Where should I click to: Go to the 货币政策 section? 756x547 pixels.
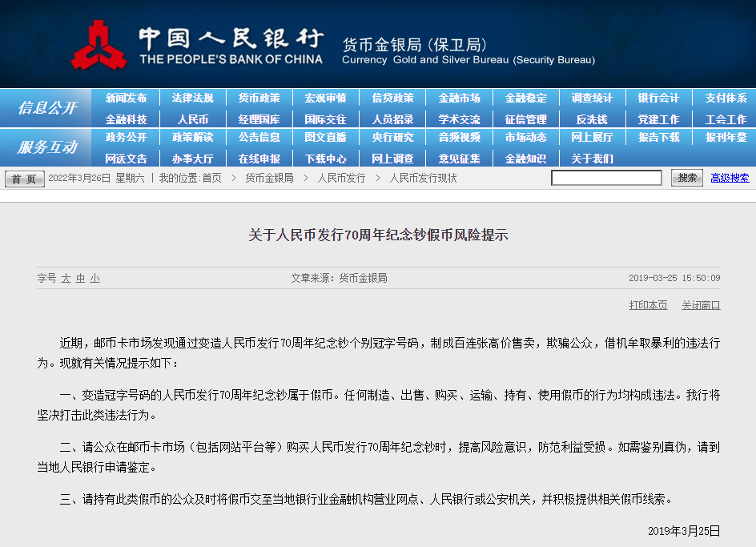click(259, 98)
